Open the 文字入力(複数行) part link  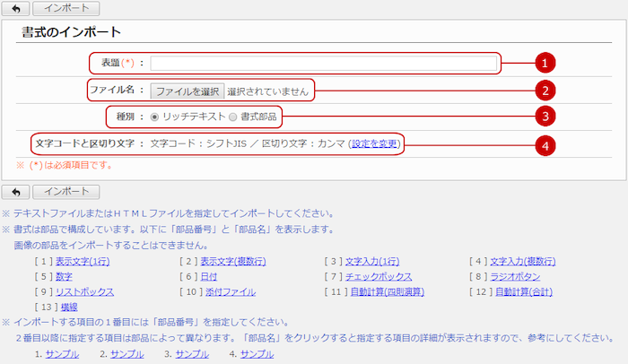(523, 261)
